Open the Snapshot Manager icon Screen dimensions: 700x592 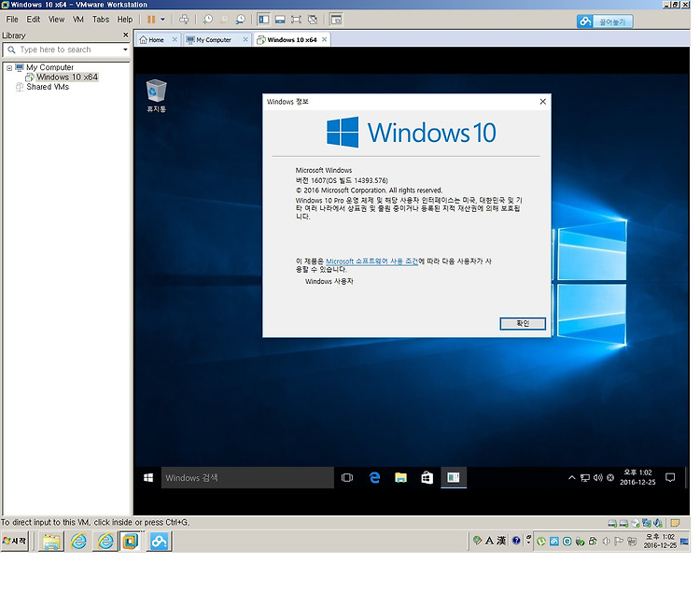coord(241,20)
